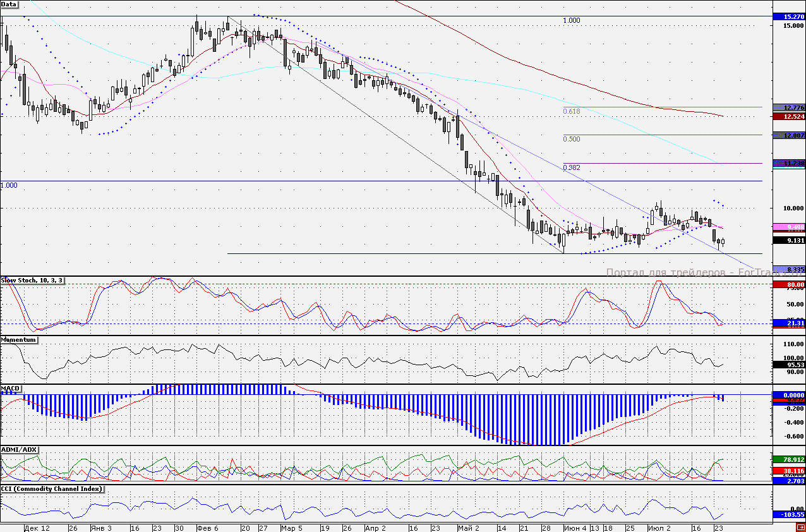Click the Июн 4 date on time axis
The image size is (806, 532).
pyautogui.click(x=574, y=528)
